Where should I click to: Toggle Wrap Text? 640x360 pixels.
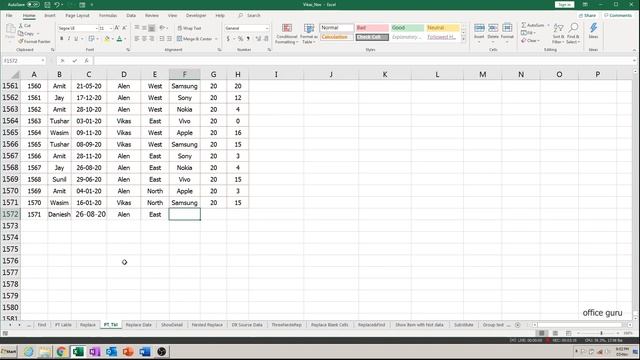tap(189, 28)
